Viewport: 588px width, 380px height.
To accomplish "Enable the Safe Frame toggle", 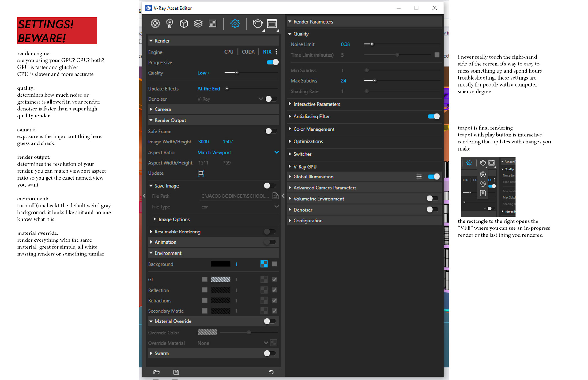I will click(x=271, y=131).
